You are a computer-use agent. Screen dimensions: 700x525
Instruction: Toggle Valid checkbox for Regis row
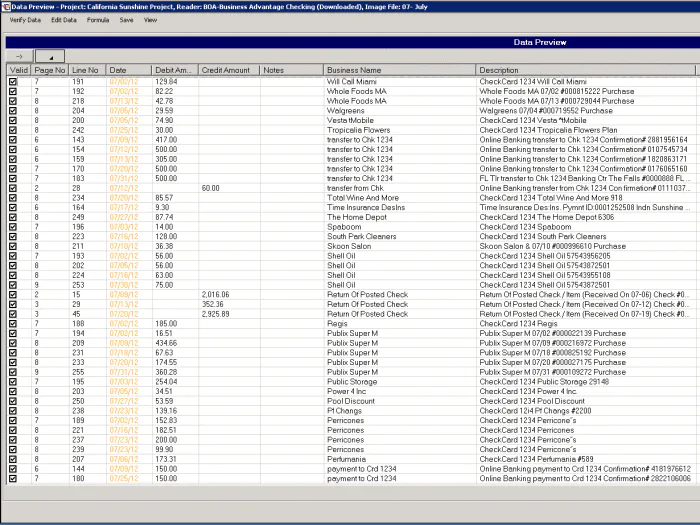[x=12, y=324]
